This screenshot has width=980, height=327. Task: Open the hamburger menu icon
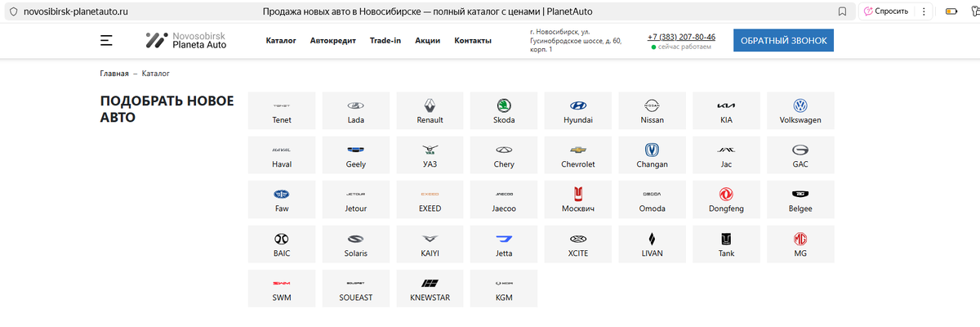(x=106, y=40)
